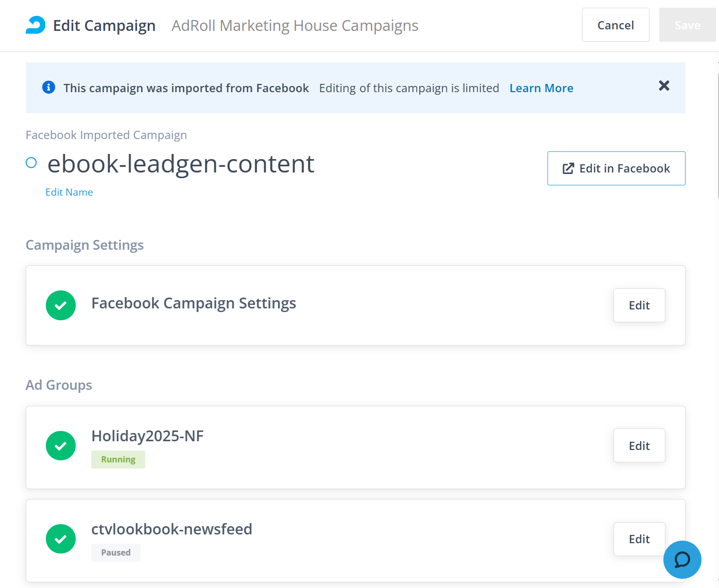Edit the Holiday2025-NF ad group
The image size is (719, 588).
pyautogui.click(x=639, y=446)
